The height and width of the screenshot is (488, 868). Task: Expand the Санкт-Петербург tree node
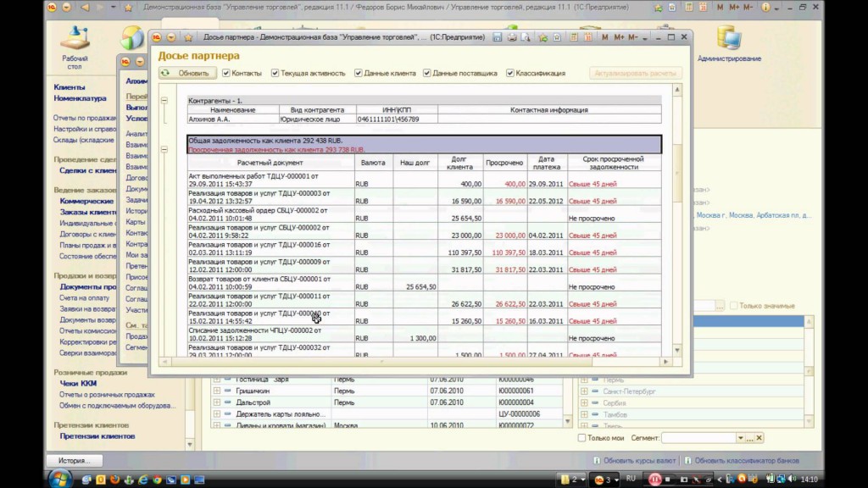point(584,391)
